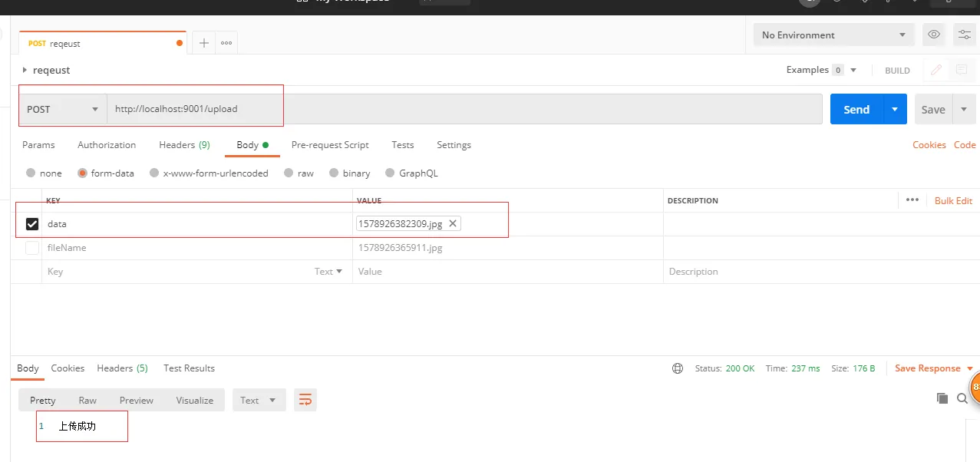Open manage environments settings icon

[964, 35]
